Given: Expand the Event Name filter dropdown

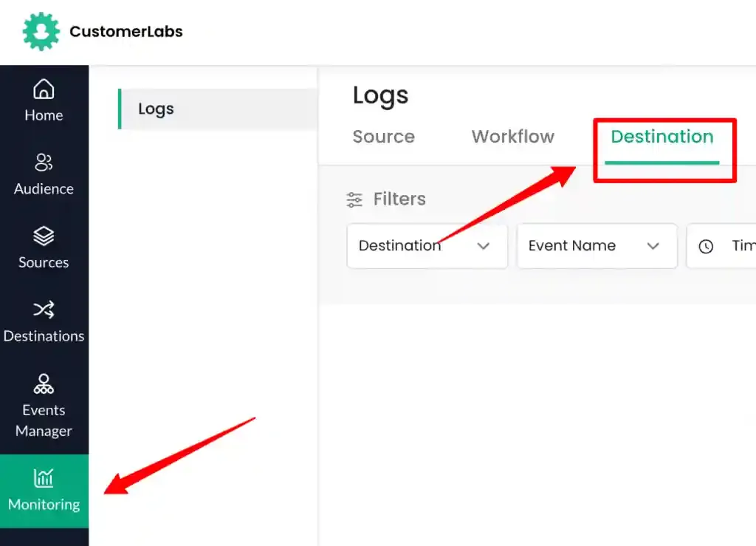Looking at the screenshot, I should pos(597,246).
